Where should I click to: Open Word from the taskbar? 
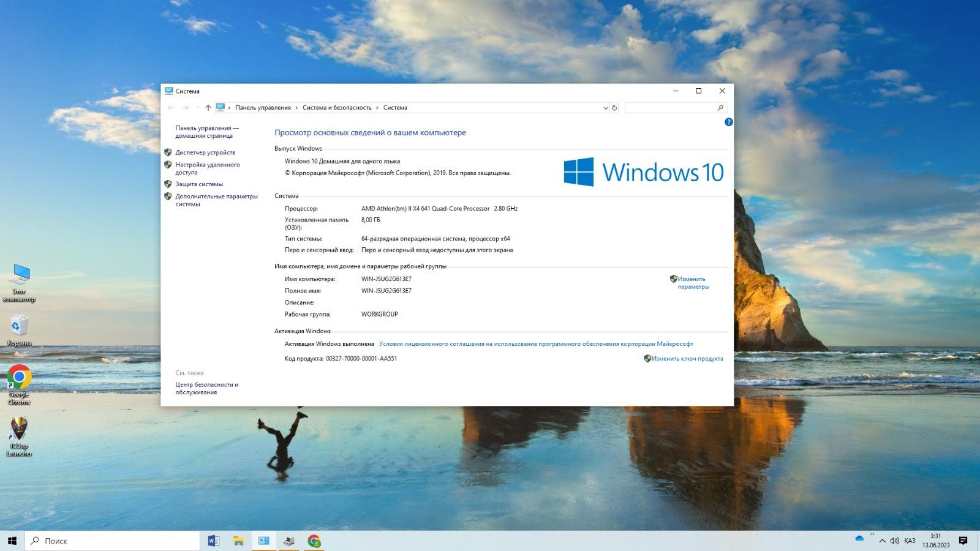click(x=214, y=541)
